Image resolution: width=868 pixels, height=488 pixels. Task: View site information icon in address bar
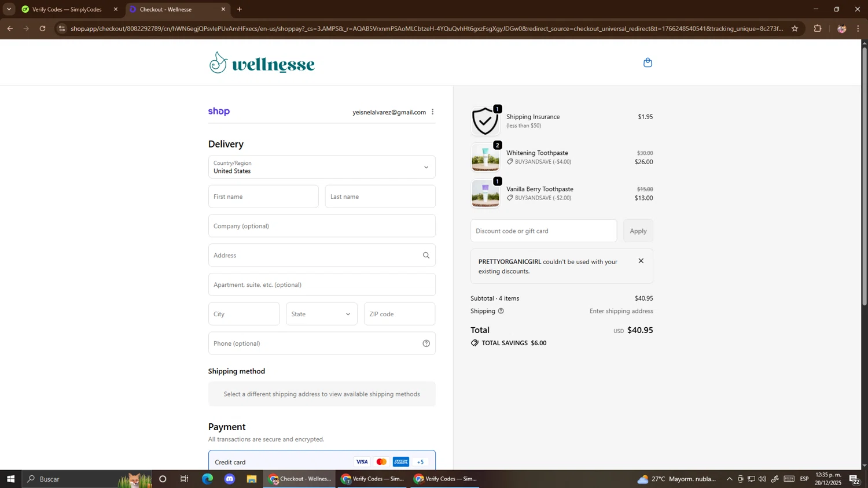(x=62, y=28)
